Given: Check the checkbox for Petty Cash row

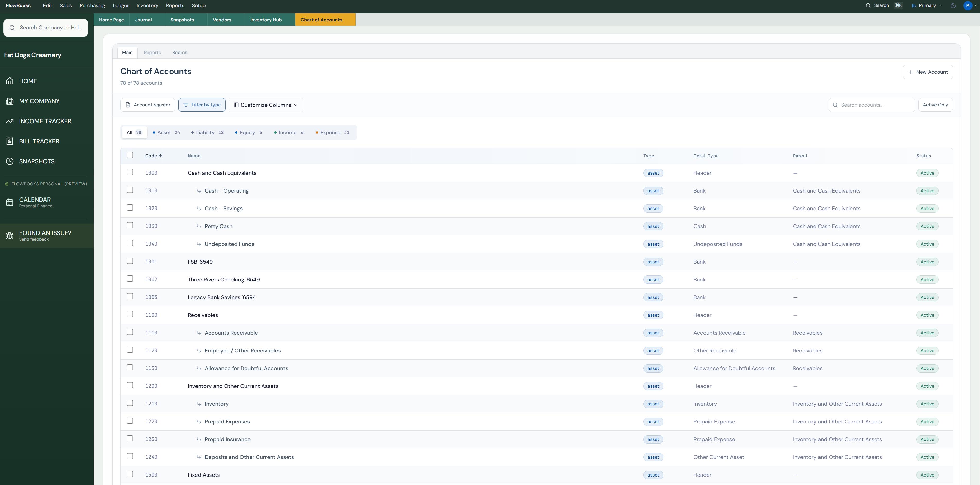Looking at the screenshot, I should (130, 225).
